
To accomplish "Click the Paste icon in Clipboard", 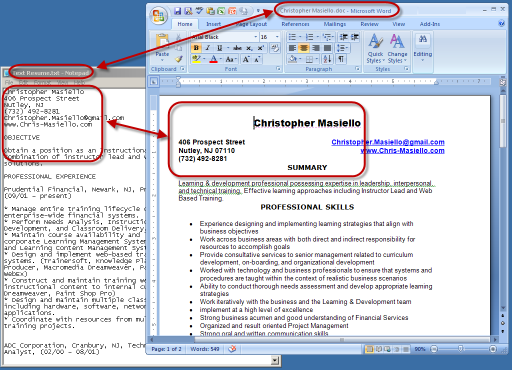I will (x=162, y=42).
